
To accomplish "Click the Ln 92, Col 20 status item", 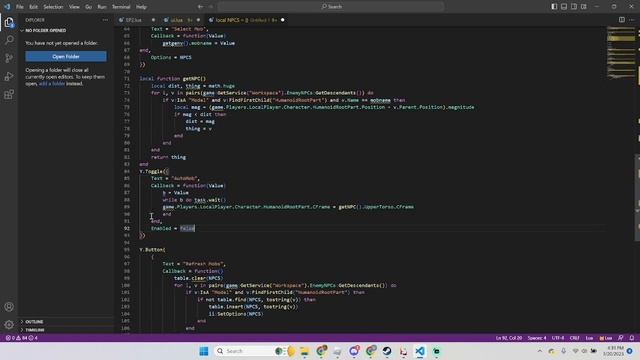I will pyautogui.click(x=509, y=338).
